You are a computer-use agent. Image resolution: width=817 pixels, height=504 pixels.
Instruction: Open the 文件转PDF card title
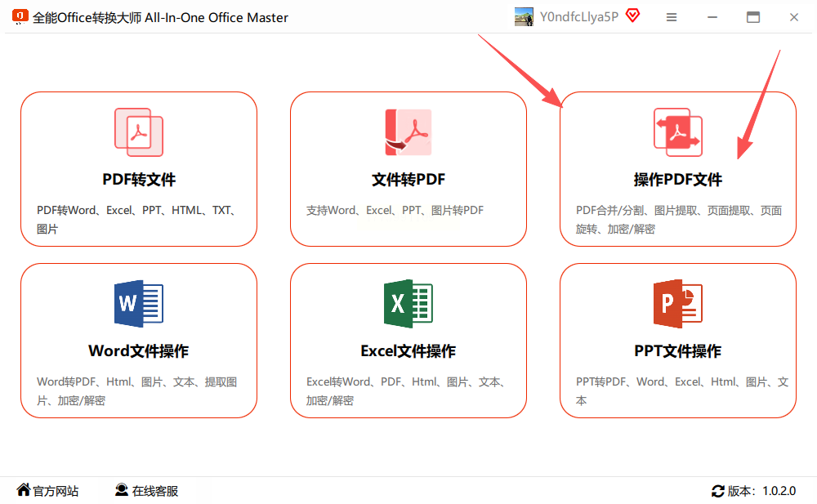click(408, 179)
